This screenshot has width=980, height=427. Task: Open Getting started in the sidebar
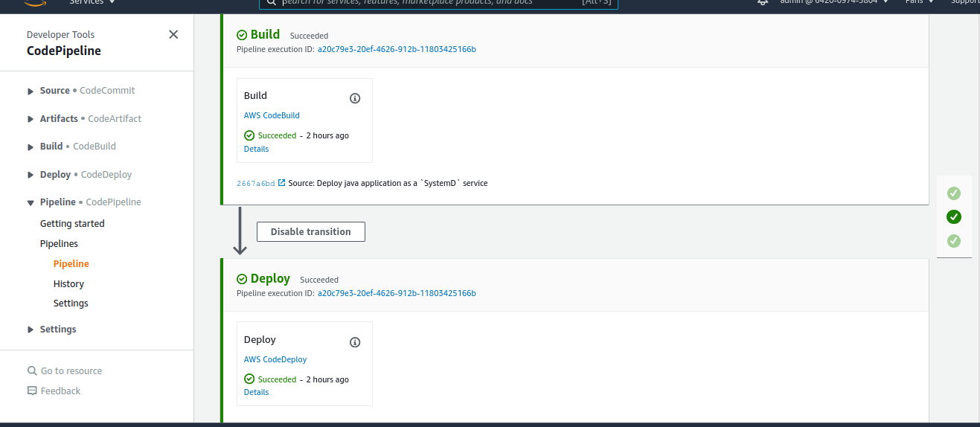pos(72,223)
